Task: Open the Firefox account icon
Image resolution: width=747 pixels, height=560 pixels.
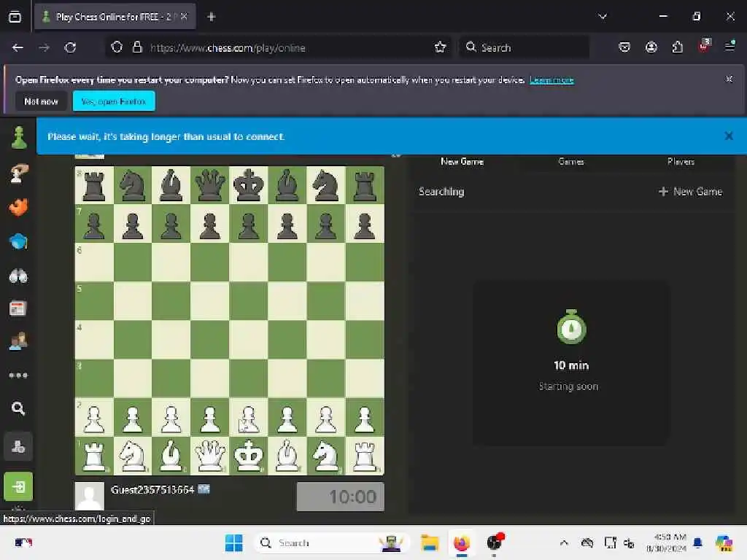Action: pyautogui.click(x=651, y=47)
